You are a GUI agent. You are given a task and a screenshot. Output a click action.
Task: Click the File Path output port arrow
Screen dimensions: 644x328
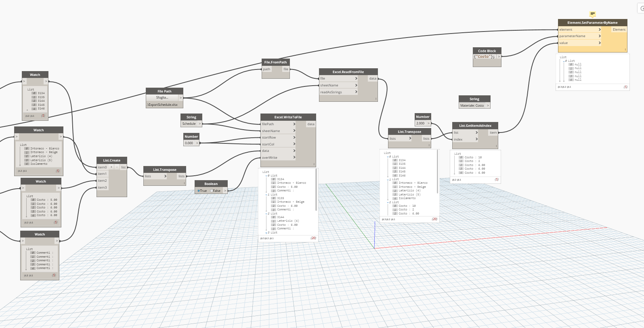click(x=180, y=98)
